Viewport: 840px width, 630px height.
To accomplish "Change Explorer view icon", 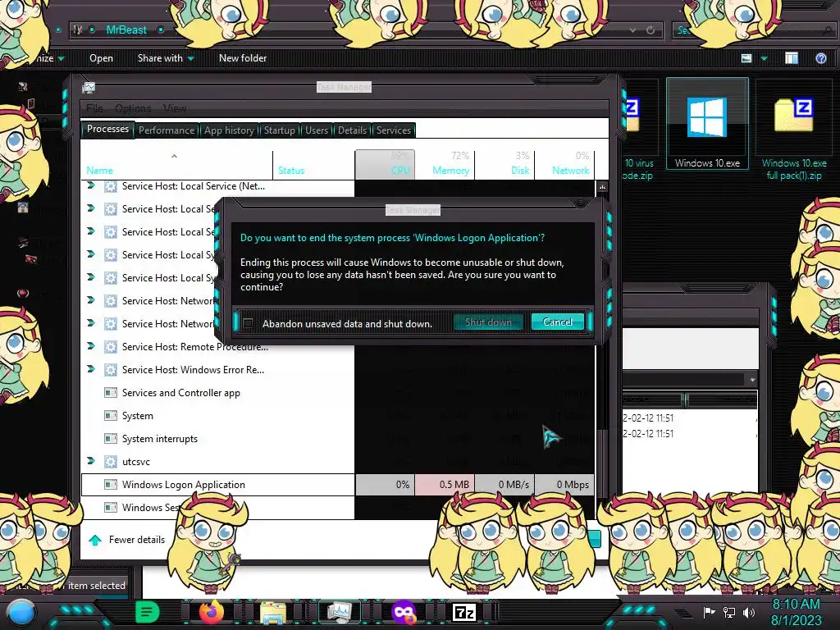I will (746, 58).
